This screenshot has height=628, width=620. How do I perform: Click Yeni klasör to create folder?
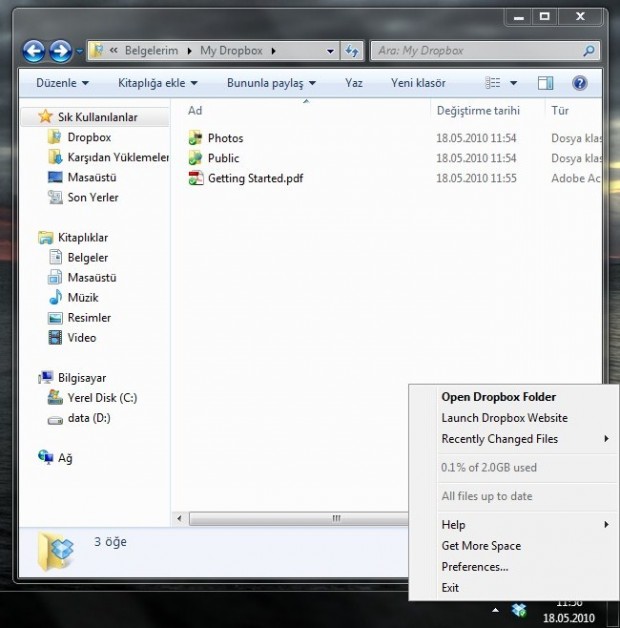coord(418,83)
